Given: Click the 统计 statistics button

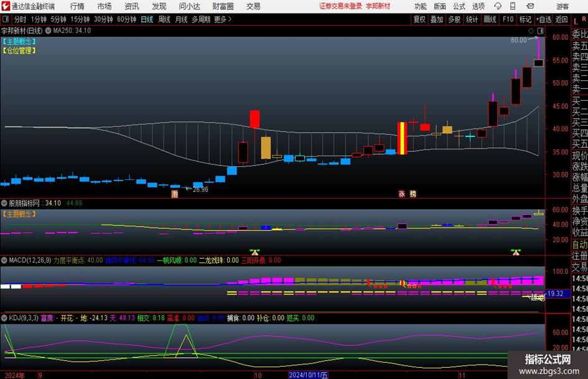Looking at the screenshot, I should [x=472, y=19].
